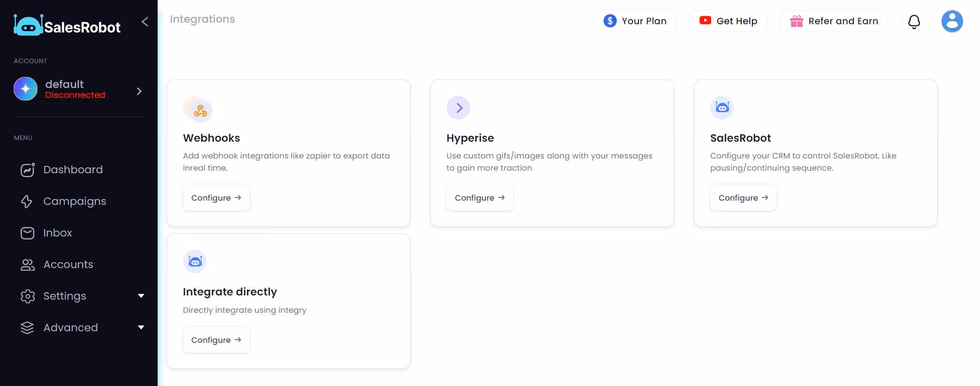Click the Accounts people icon
This screenshot has height=386, width=980.
27,264
